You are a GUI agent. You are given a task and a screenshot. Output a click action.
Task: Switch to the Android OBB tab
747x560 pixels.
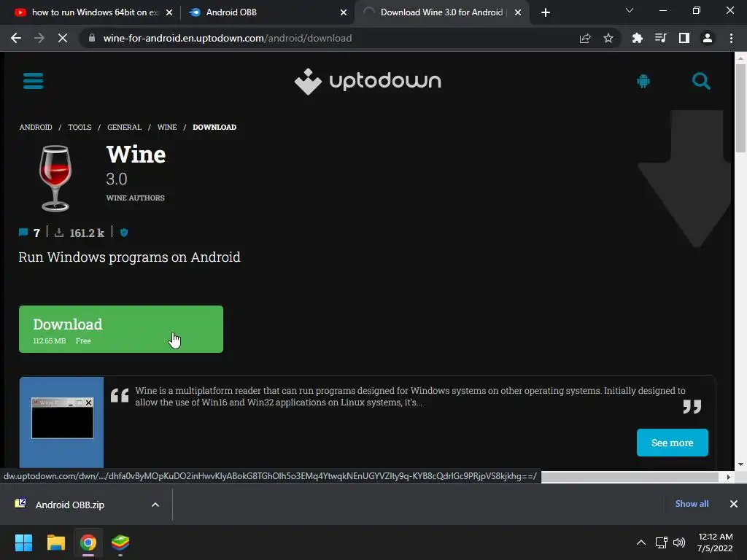pos(267,12)
